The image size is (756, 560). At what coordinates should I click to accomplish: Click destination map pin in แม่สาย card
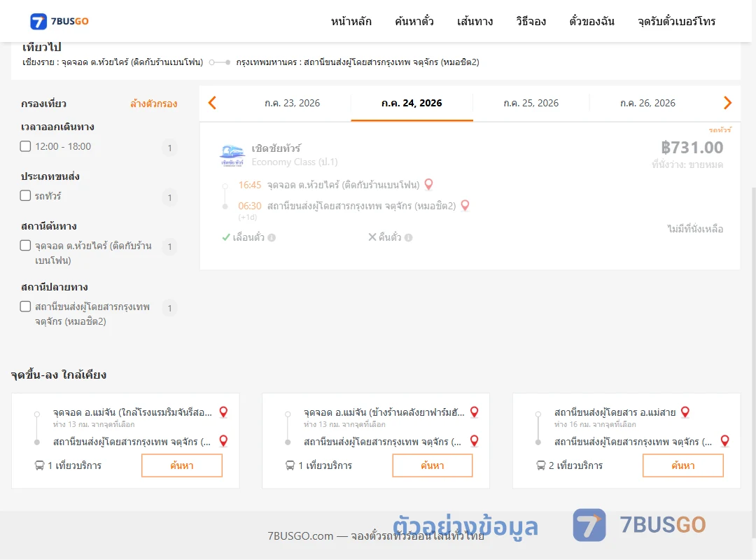tap(724, 441)
